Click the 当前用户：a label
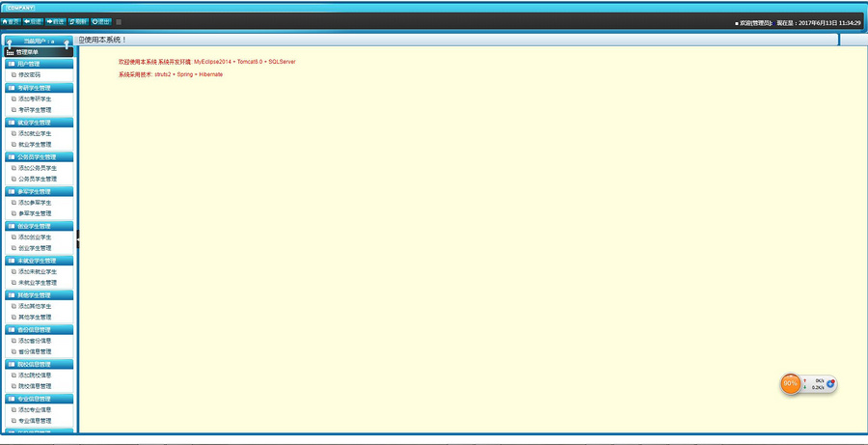 point(39,42)
